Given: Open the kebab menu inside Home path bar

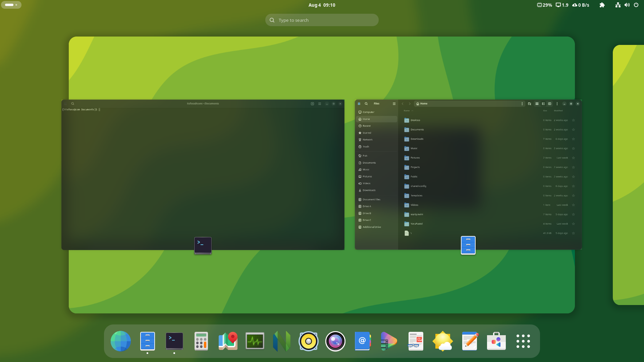Looking at the screenshot, I should [x=522, y=104].
